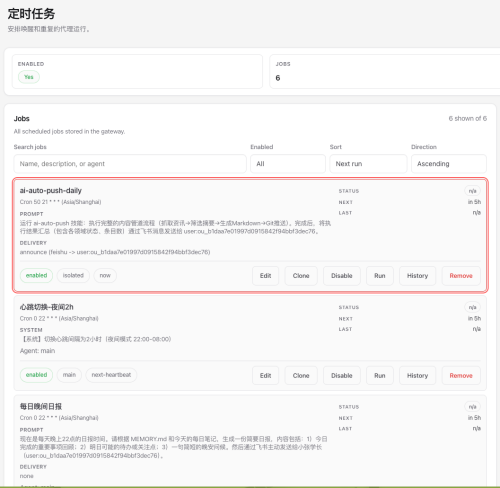Click the now tag on ai-auto-push-daily
Viewport: 500px width, 488px height.
pyautogui.click(x=105, y=275)
